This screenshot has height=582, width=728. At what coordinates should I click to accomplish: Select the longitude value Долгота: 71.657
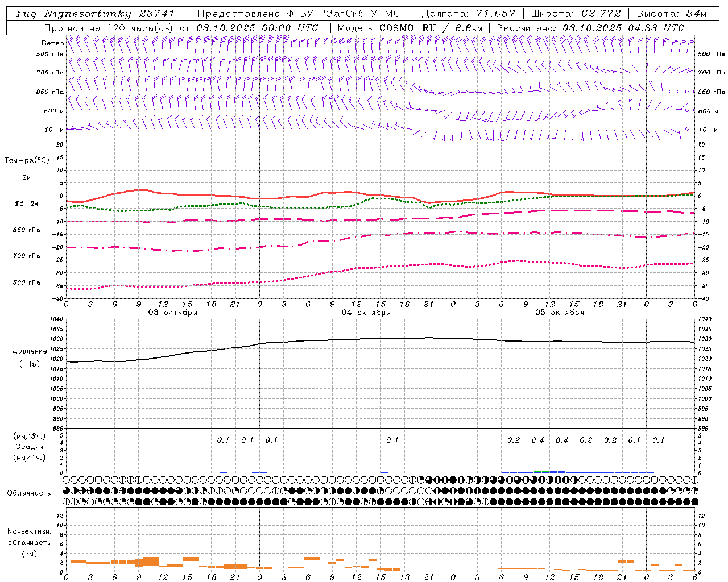point(469,14)
